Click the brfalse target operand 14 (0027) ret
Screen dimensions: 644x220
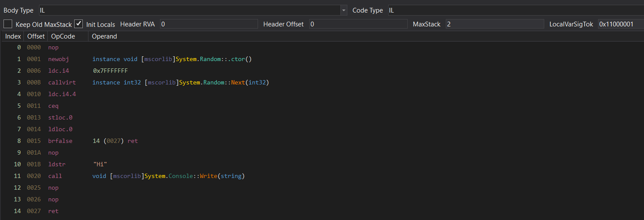[x=115, y=141]
